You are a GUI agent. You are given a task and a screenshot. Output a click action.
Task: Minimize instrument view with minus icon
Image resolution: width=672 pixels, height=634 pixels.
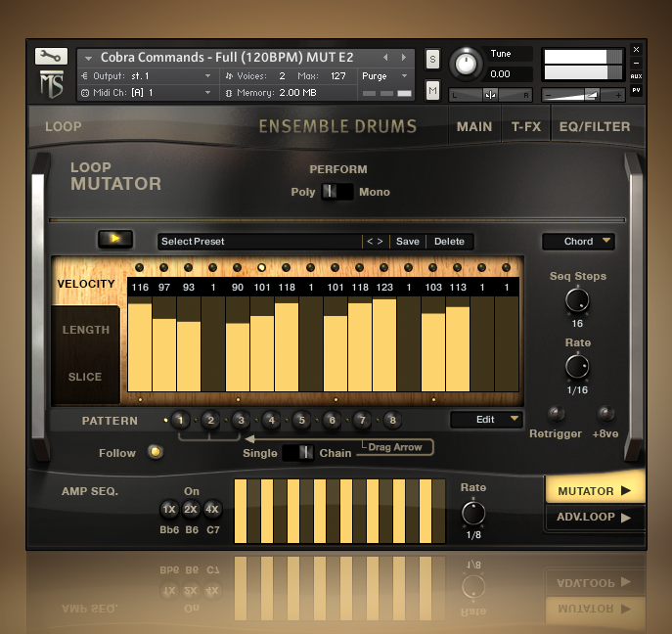pyautogui.click(x=636, y=63)
